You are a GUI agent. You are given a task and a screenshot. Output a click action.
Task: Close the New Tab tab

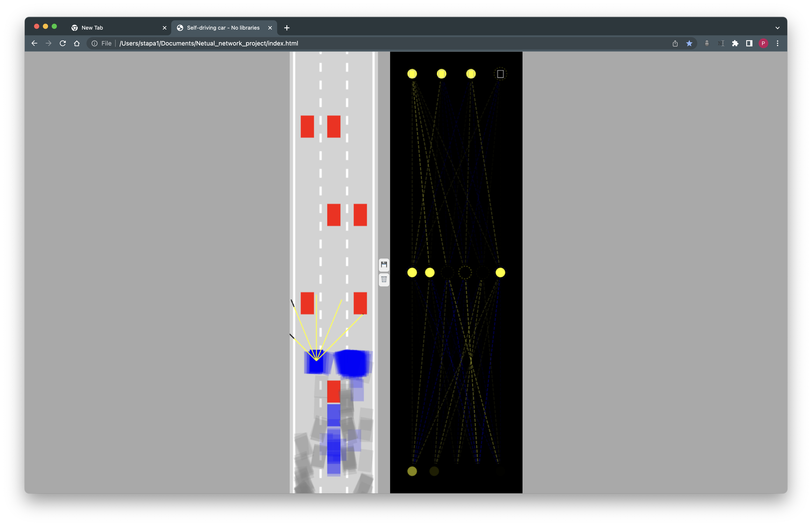click(x=164, y=28)
